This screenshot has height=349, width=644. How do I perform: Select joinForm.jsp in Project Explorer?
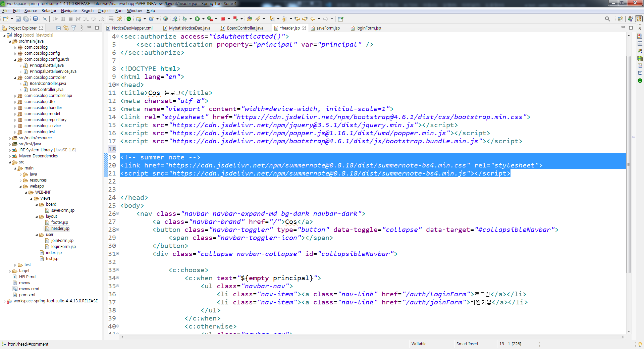tap(62, 241)
